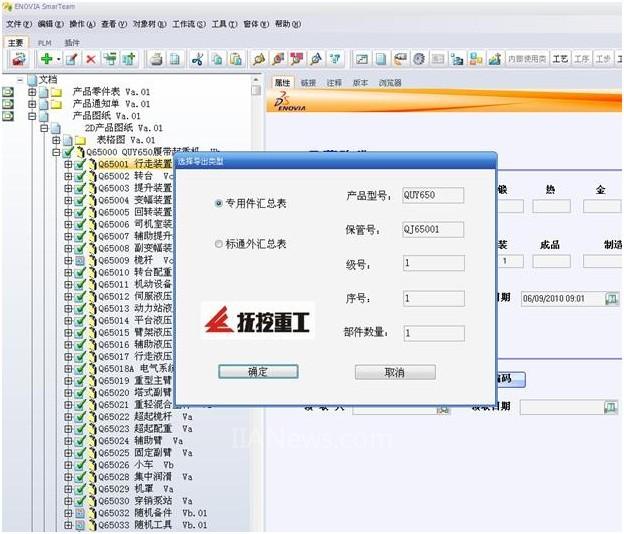Click the funnel filter toolbar icon
Viewport: 624px width, 534px height.
[335, 60]
